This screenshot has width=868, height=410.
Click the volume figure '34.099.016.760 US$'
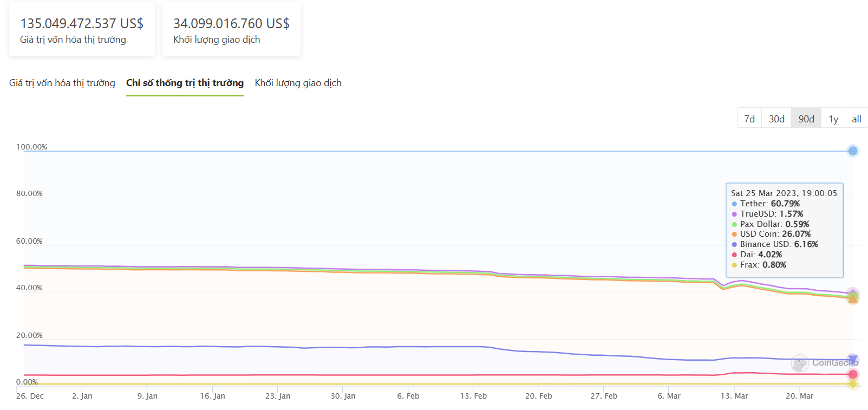231,23
